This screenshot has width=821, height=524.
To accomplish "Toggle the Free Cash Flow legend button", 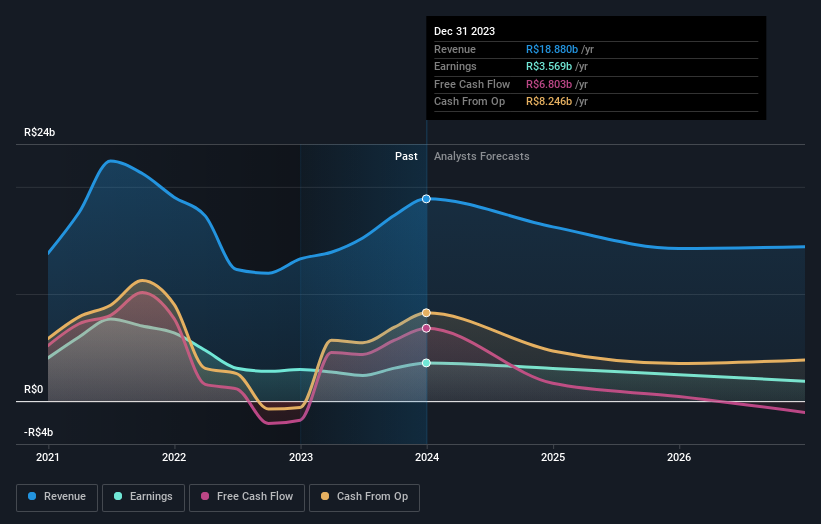I will pyautogui.click(x=247, y=497).
